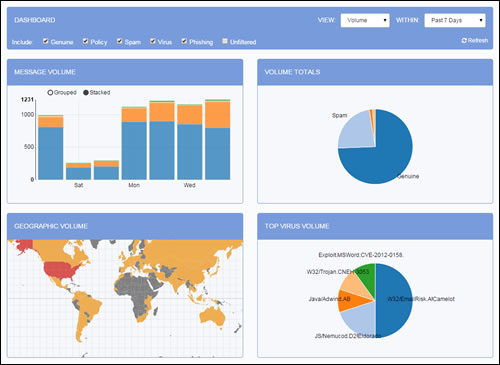Open the Within dropdown set to Past 7 Days

pyautogui.click(x=455, y=20)
